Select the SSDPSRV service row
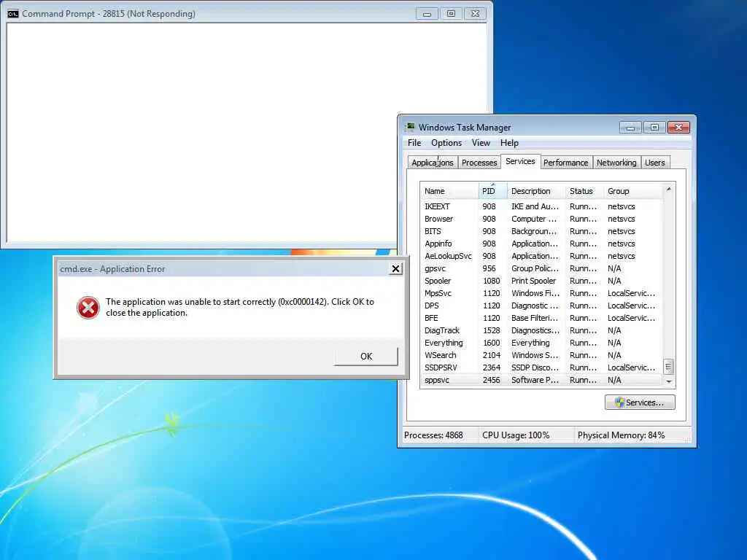This screenshot has width=747, height=560. (x=541, y=367)
